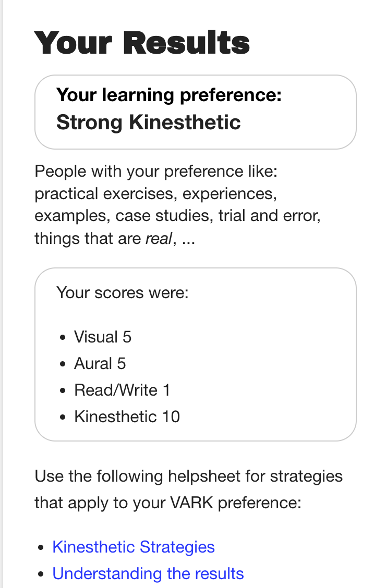Click the bullet beside Kinesthetic Strategies
The width and height of the screenshot is (386, 588).
(x=41, y=548)
